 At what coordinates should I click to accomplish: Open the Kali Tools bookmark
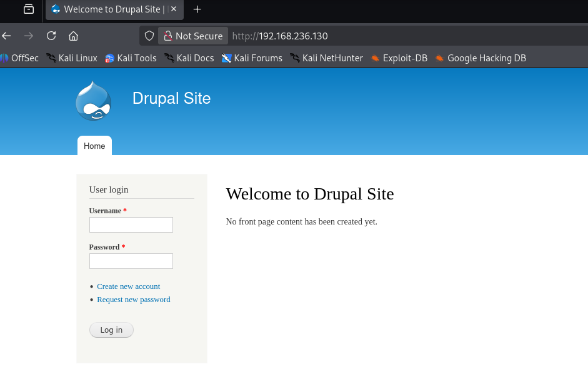(131, 58)
